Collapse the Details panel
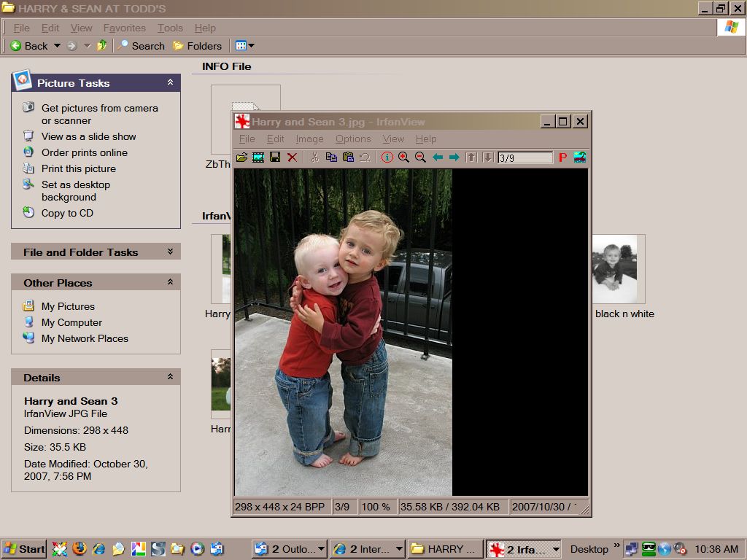The height and width of the screenshot is (560, 747). 170,377
